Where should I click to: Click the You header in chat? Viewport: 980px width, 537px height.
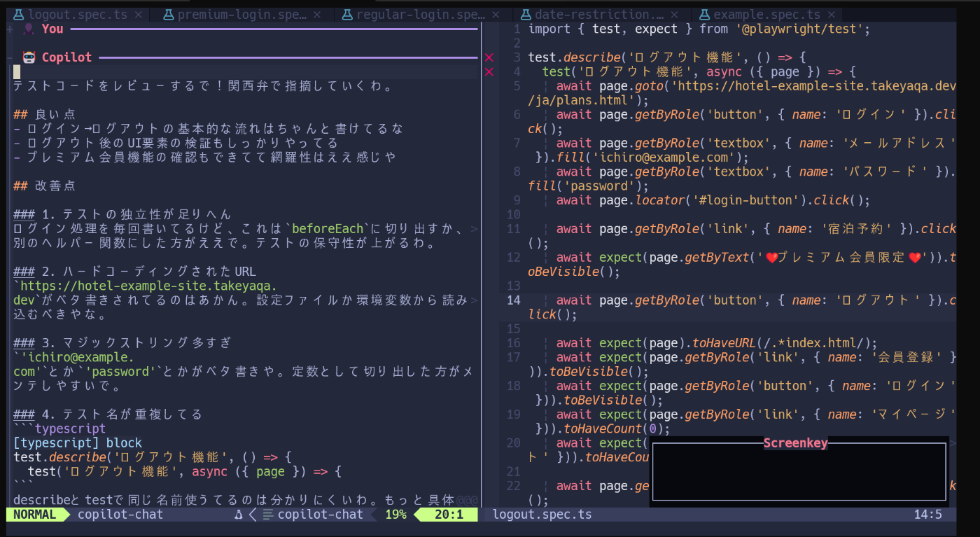(52, 29)
